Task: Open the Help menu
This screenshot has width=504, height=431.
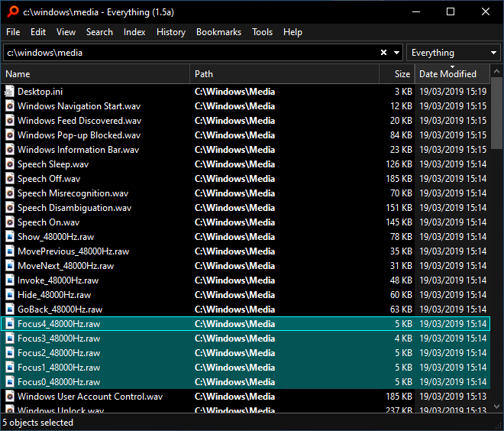Action: tap(292, 32)
